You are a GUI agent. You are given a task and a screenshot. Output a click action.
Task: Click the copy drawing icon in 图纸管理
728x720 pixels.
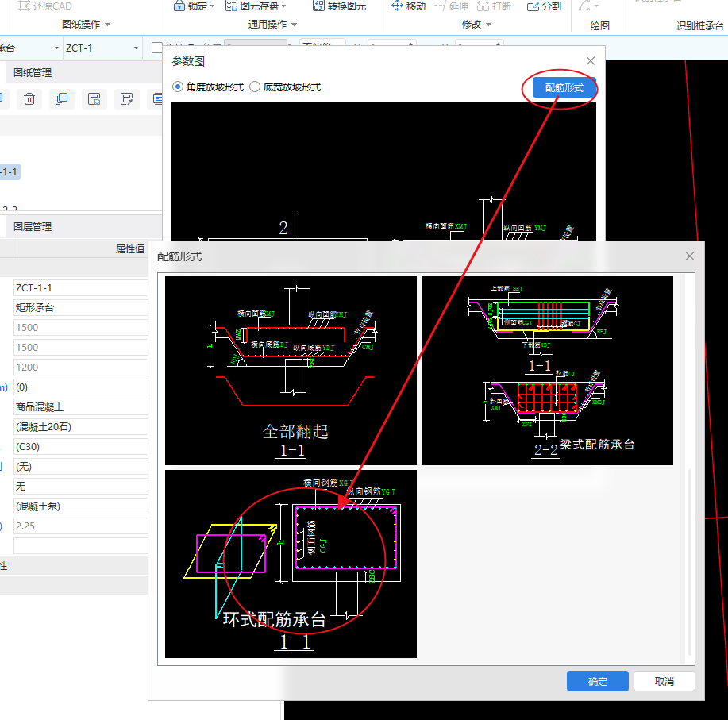tap(62, 99)
